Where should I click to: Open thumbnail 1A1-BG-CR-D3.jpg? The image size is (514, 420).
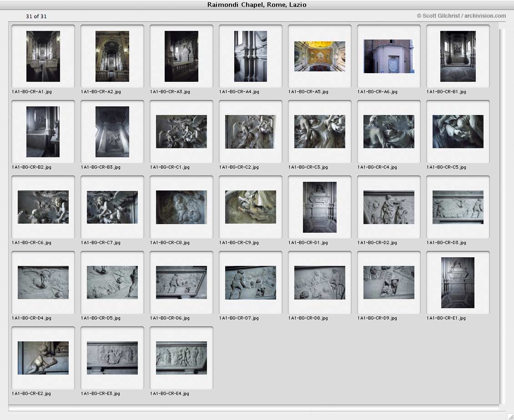click(458, 207)
